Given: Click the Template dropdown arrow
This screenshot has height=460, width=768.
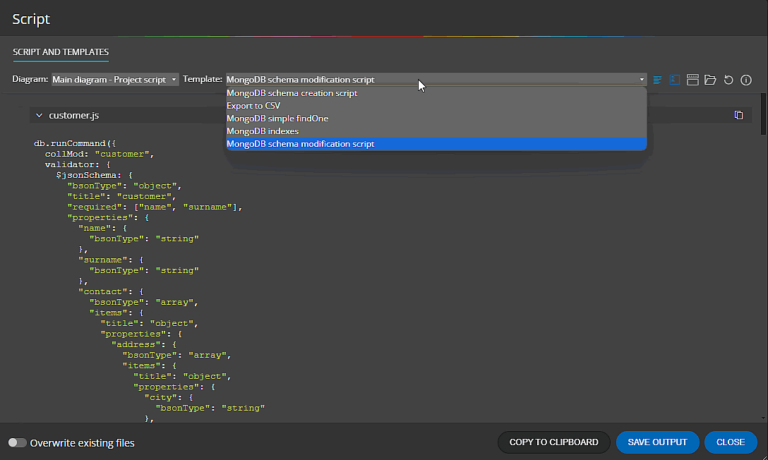Looking at the screenshot, I should click(642, 79).
